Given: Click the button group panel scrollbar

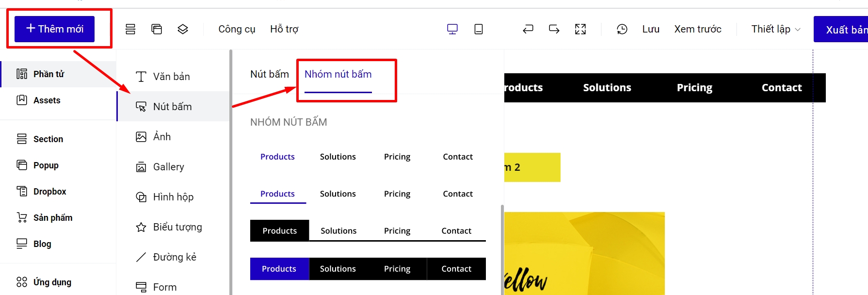Looking at the screenshot, I should 502,247.
